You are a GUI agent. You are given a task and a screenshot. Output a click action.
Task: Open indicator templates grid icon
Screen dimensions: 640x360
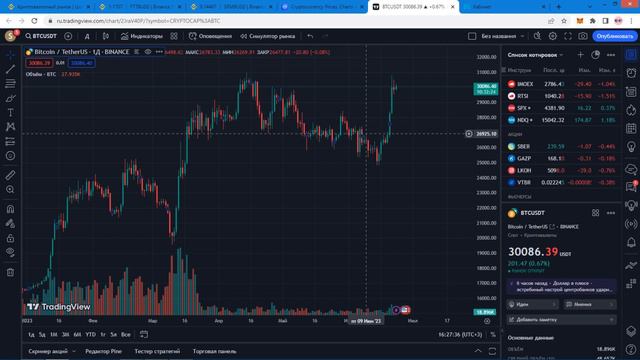pos(174,36)
